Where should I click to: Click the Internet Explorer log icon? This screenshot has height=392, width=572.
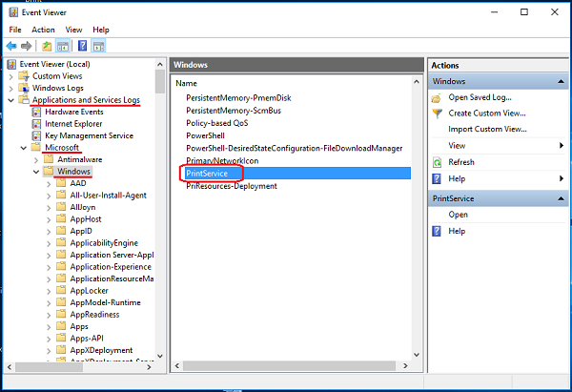[36, 124]
